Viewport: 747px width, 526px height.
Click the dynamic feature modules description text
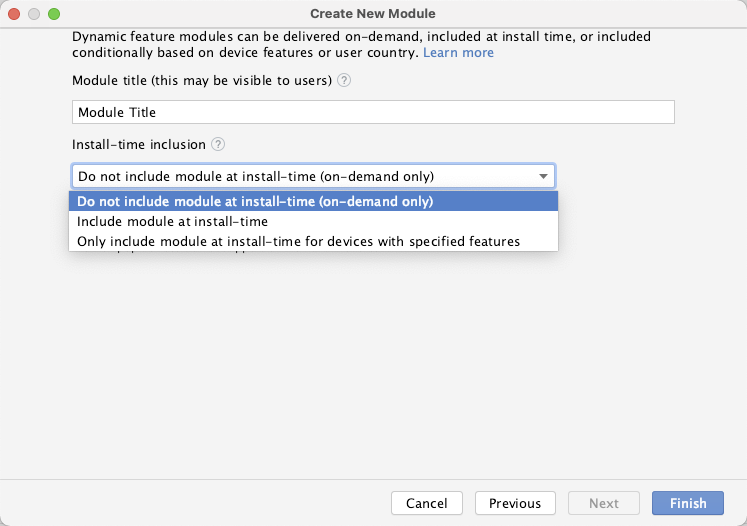[x=361, y=37]
